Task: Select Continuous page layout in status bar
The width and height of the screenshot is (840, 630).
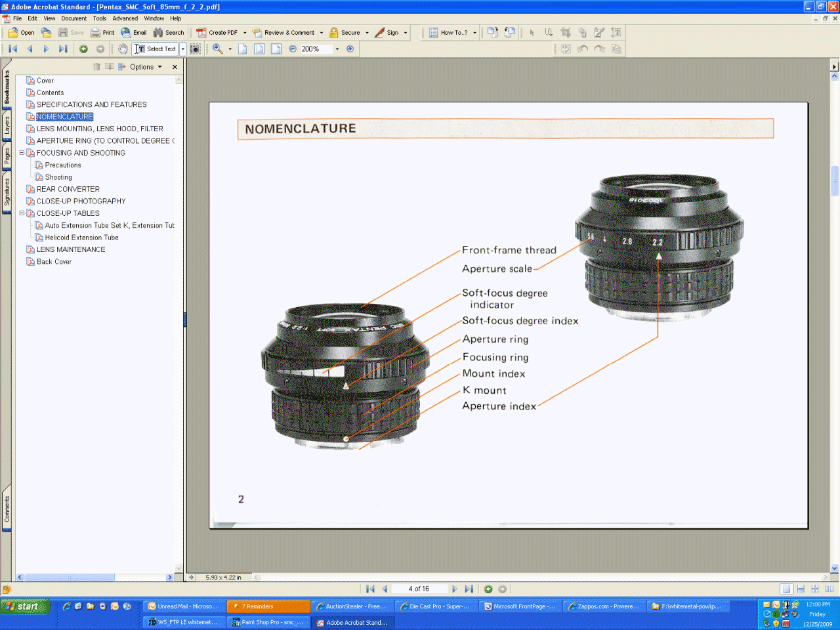Action: (x=801, y=589)
